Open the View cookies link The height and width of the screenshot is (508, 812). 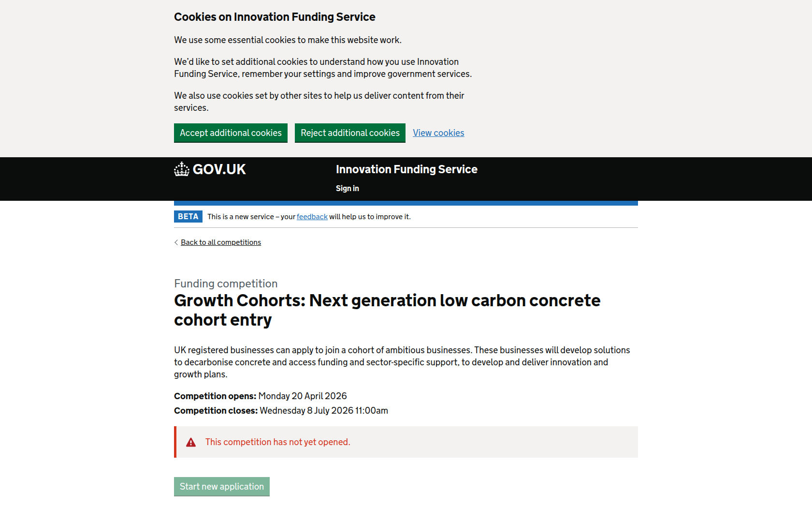(438, 133)
